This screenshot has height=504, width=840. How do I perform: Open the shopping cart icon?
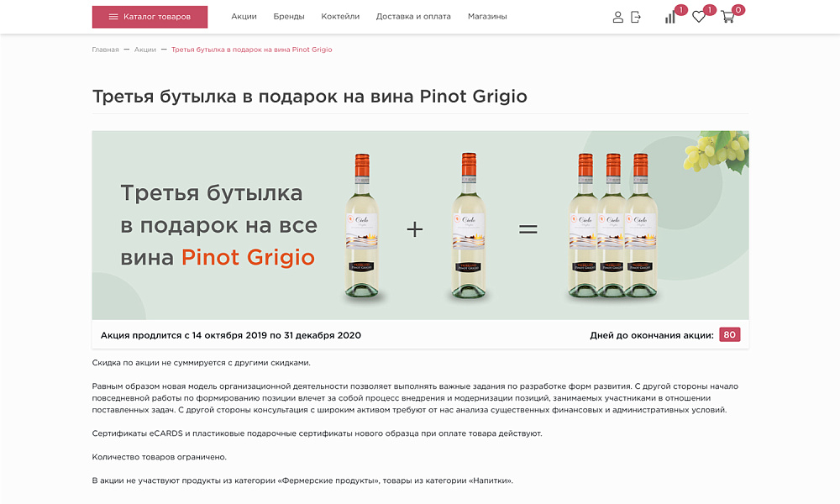click(x=727, y=18)
